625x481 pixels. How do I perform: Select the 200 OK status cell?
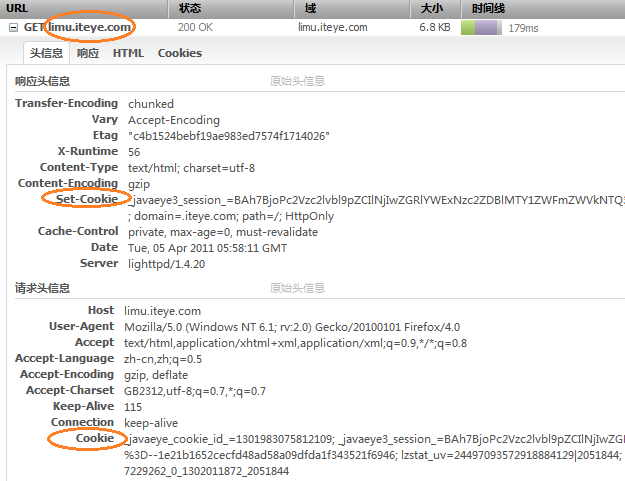(195, 27)
